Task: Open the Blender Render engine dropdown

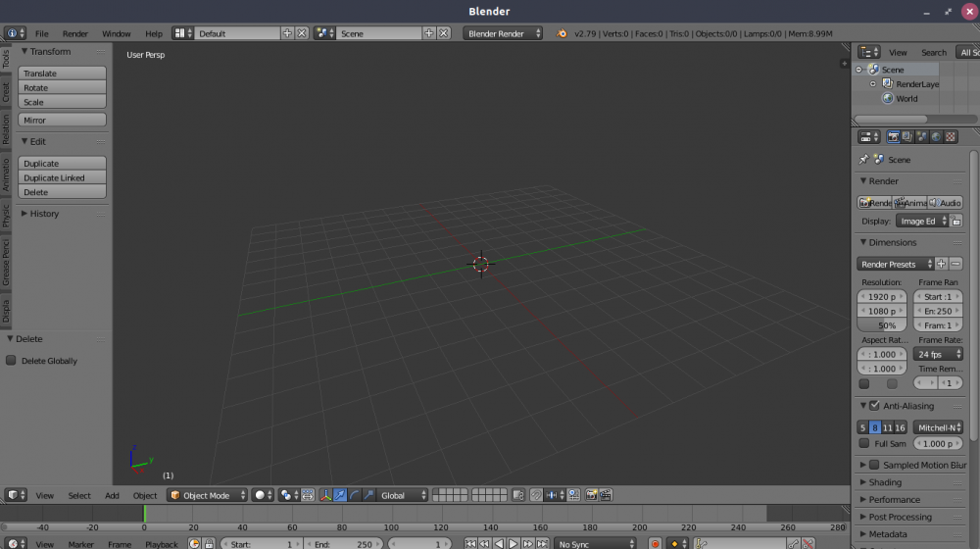Action: [x=503, y=33]
